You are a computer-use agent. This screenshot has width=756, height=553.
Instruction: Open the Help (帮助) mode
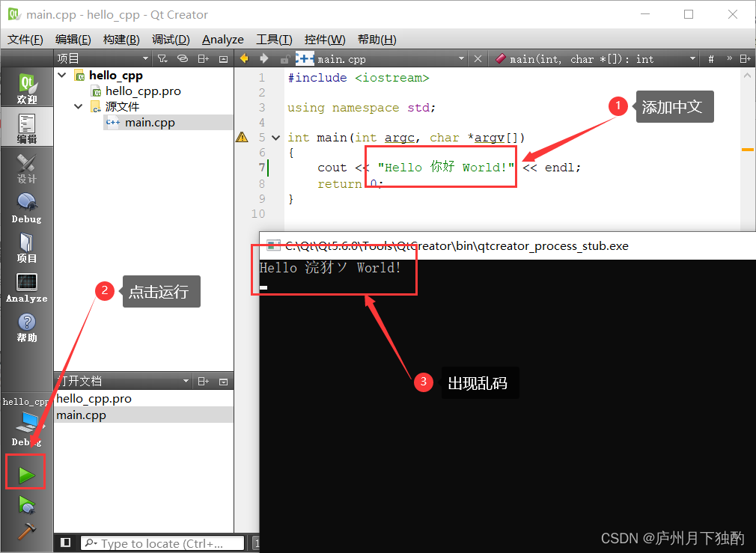click(x=26, y=328)
